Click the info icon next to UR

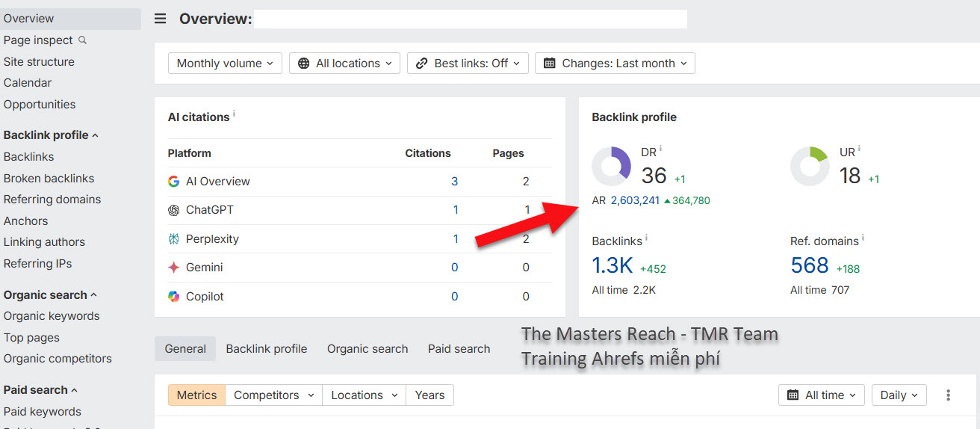tap(859, 149)
